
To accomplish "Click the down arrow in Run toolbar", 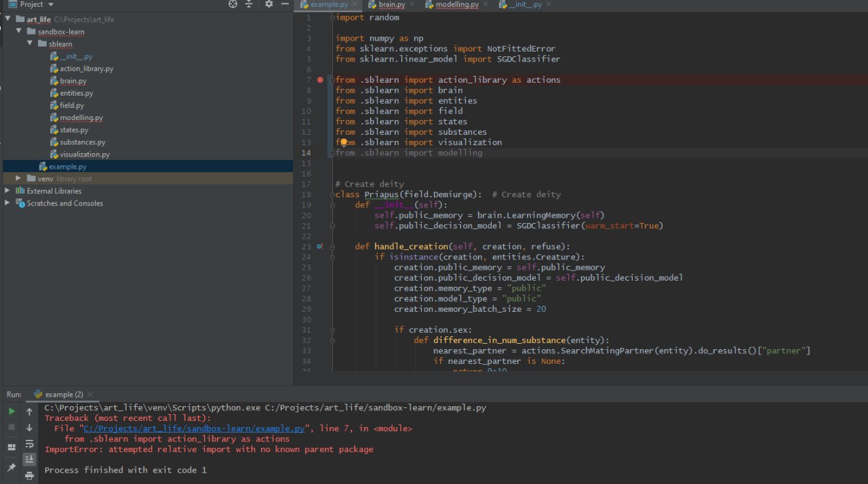I will pos(29,428).
